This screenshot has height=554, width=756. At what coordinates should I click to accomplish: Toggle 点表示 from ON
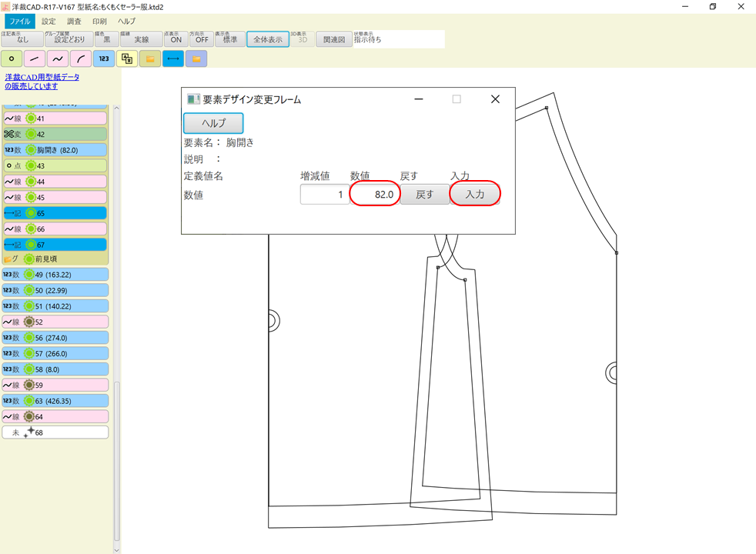(x=176, y=39)
